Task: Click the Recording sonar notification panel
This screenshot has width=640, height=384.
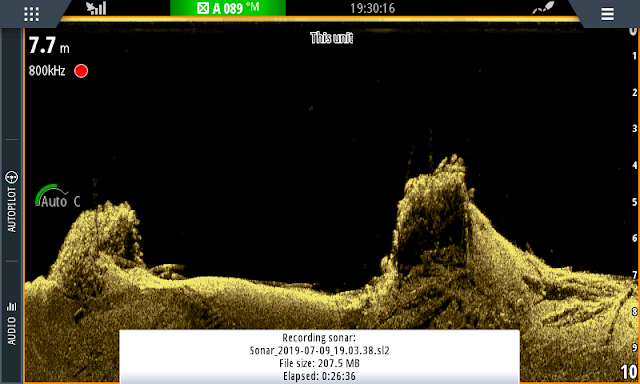Action: 320,357
